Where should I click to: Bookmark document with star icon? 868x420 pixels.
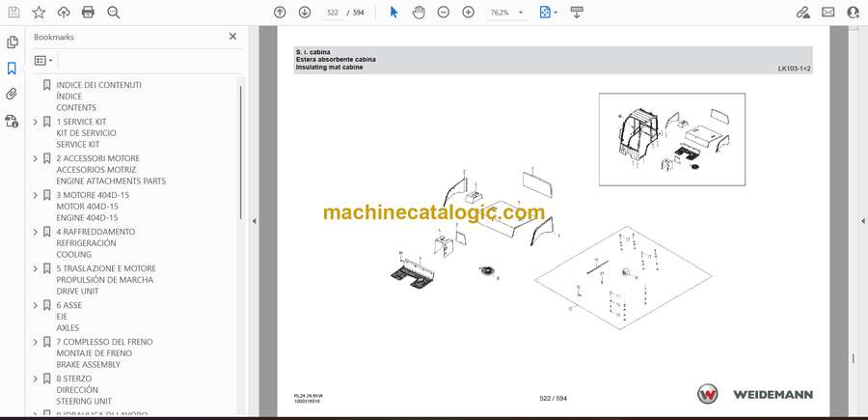[x=39, y=13]
